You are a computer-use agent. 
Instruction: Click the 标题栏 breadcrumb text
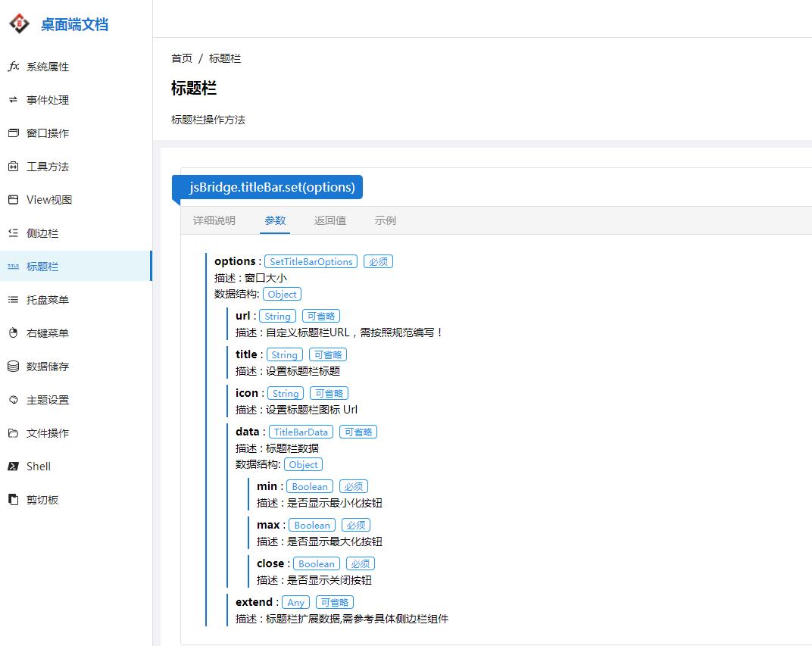(x=225, y=58)
